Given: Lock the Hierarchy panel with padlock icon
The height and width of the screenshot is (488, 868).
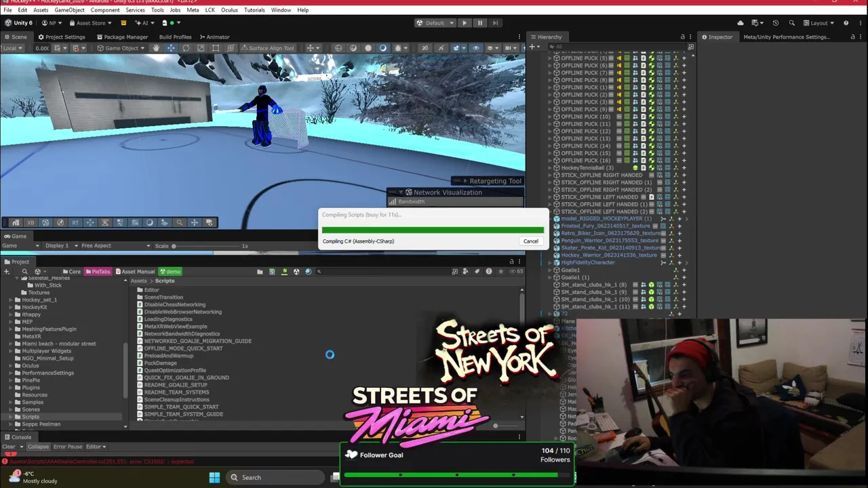Looking at the screenshot, I should pyautogui.click(x=682, y=37).
